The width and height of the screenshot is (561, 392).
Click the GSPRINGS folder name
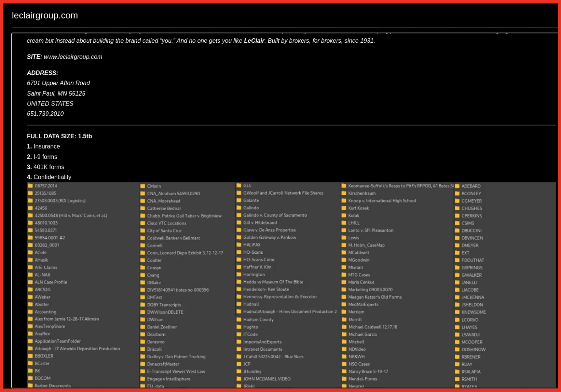tap(472, 268)
